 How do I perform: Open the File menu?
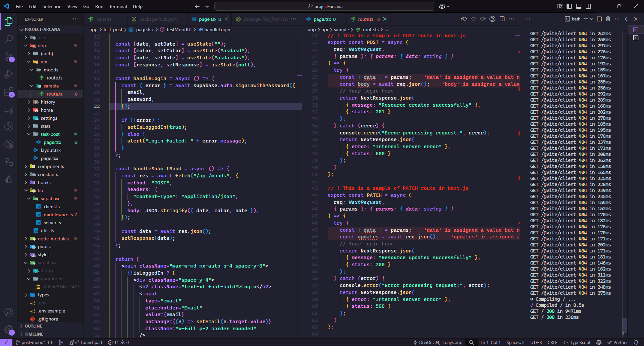tap(19, 6)
